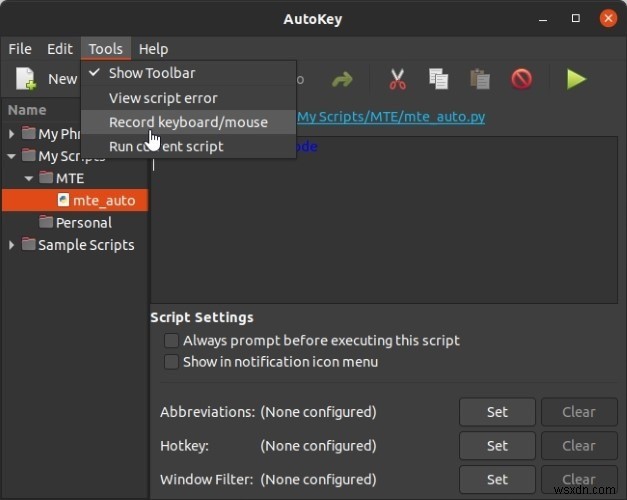
Task: Expand the Sample Scripts folder arrow
Action: pos(12,244)
